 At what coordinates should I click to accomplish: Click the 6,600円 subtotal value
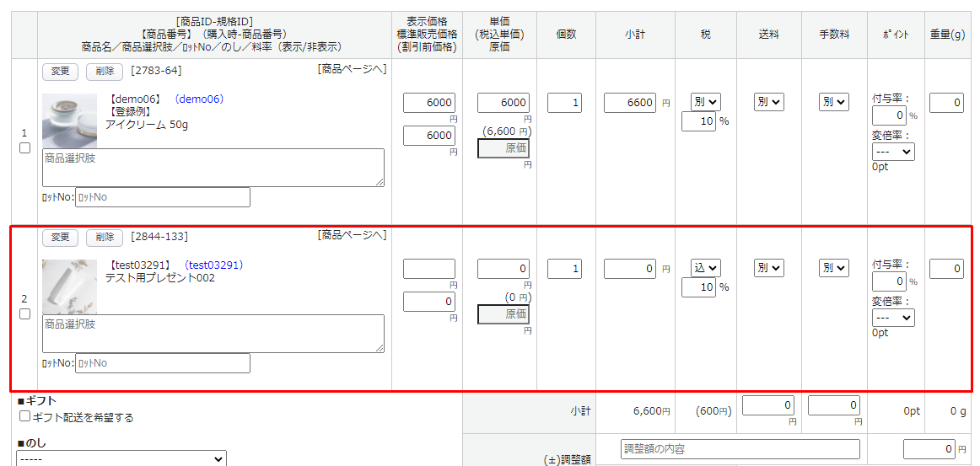click(651, 412)
